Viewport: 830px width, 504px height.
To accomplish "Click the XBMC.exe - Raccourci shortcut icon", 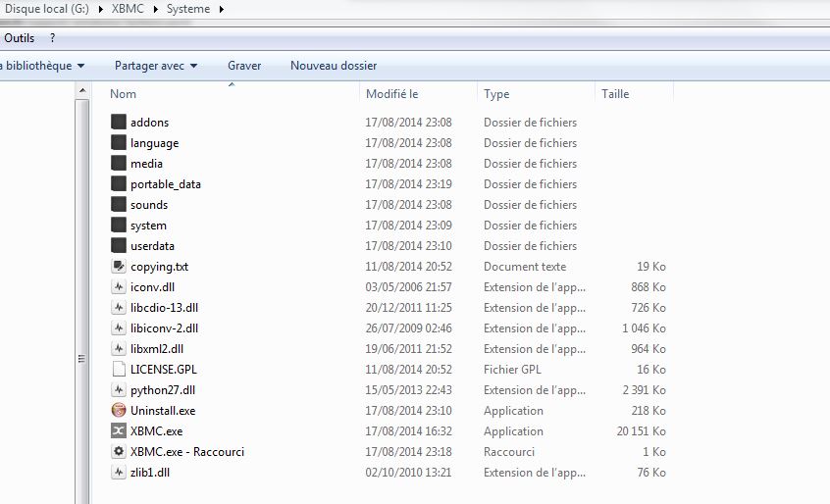I will pyautogui.click(x=119, y=452).
